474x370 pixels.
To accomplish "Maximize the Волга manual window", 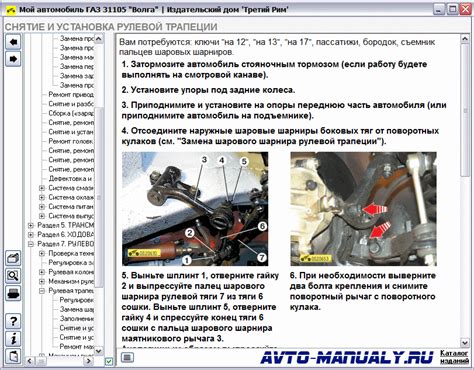I will 452,9.
